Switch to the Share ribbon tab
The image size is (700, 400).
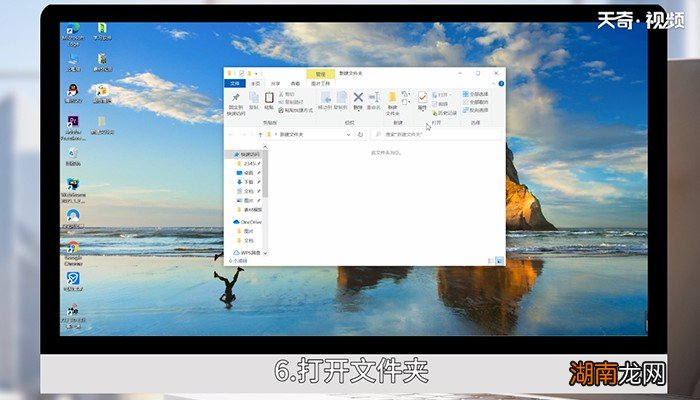click(x=275, y=84)
